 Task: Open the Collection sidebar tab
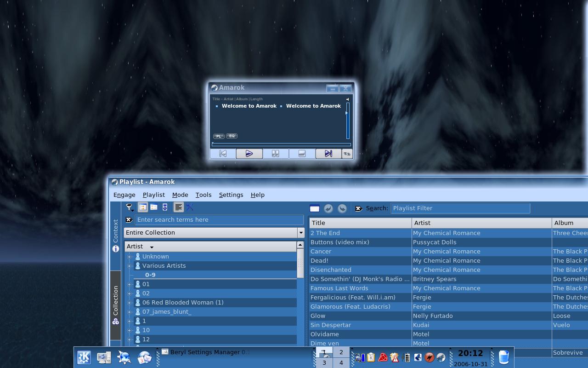point(116,305)
